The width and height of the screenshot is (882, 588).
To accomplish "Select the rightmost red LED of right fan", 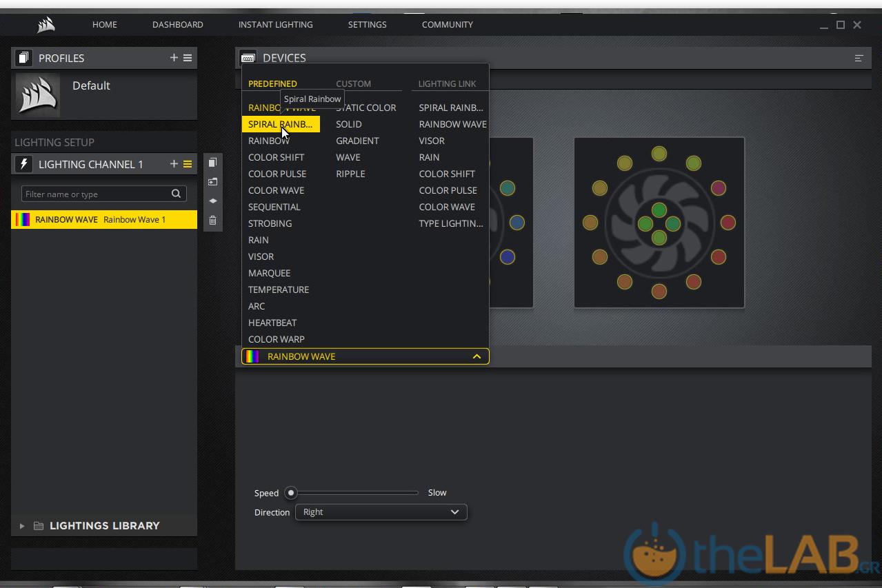I will (728, 223).
